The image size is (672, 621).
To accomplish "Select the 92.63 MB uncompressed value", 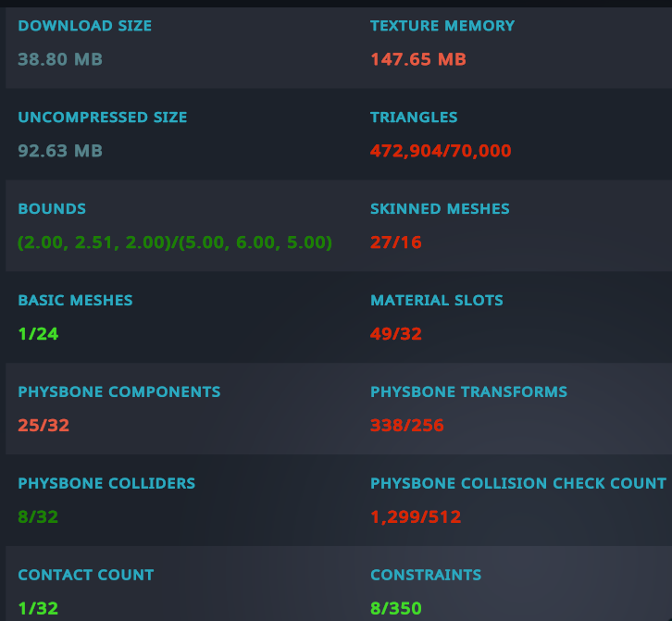I will coord(59,151).
